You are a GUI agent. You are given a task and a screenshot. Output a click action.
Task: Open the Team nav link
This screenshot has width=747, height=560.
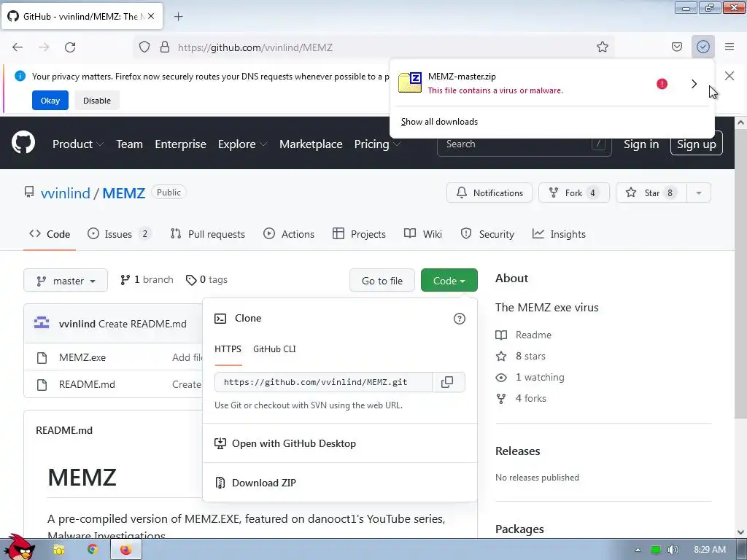coord(130,144)
